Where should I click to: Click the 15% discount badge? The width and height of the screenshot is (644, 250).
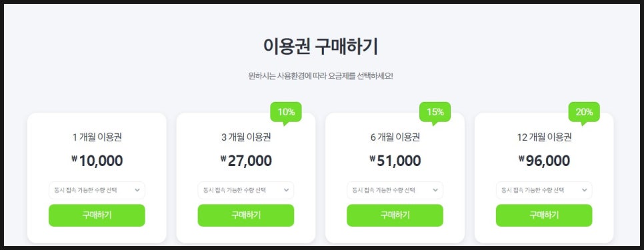coord(435,112)
